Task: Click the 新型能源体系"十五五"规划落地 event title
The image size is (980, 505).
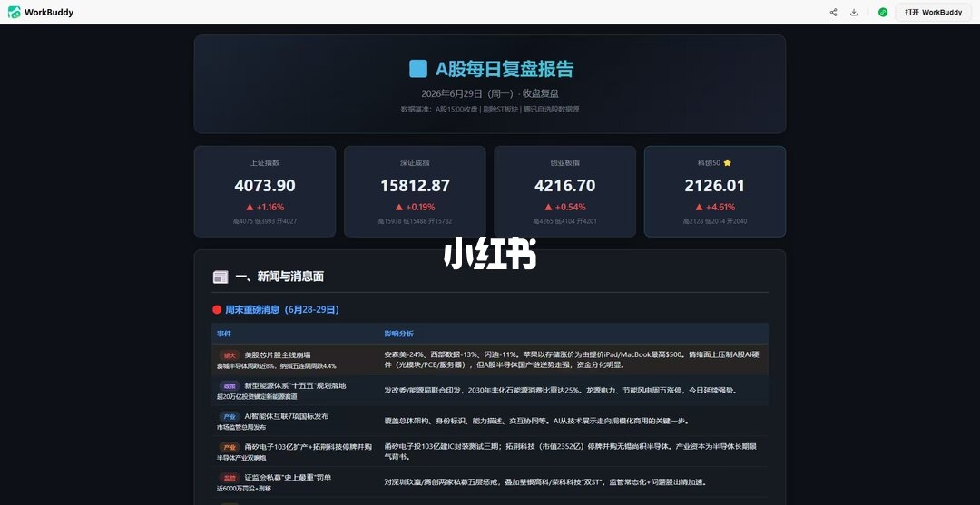Action: click(295, 385)
